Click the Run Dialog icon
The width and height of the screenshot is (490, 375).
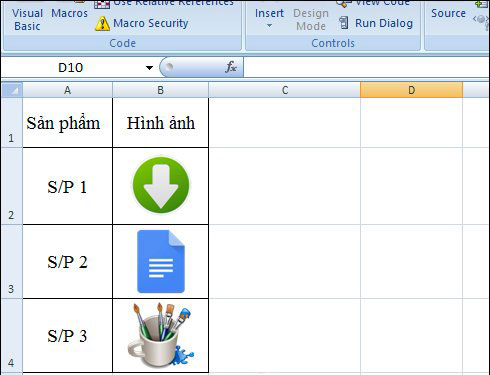343,23
